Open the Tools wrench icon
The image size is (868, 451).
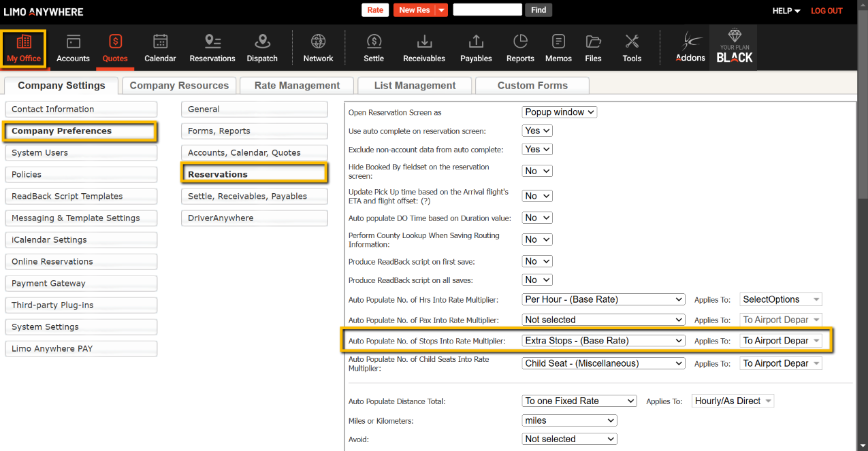pos(632,42)
